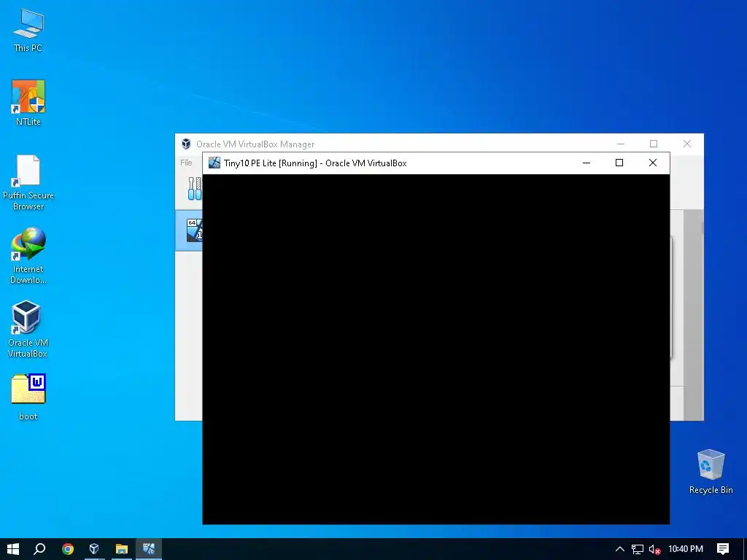Click the Oracle VM VirtualBox Manager title
This screenshot has width=747, height=560.
coord(255,144)
